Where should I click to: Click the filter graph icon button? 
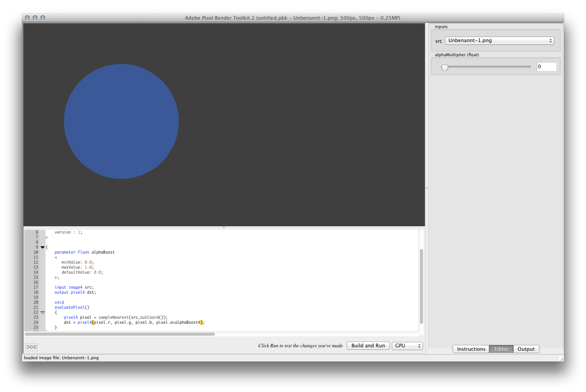[31, 347]
